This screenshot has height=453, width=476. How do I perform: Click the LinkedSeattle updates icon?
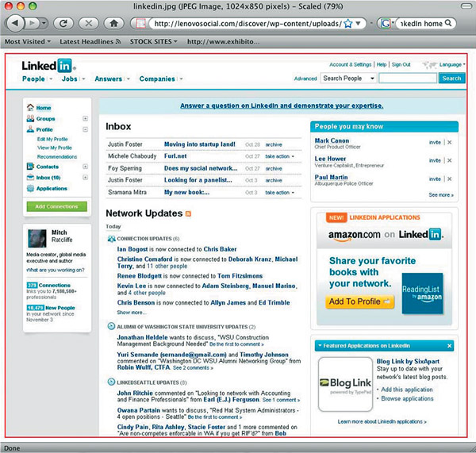(x=111, y=382)
